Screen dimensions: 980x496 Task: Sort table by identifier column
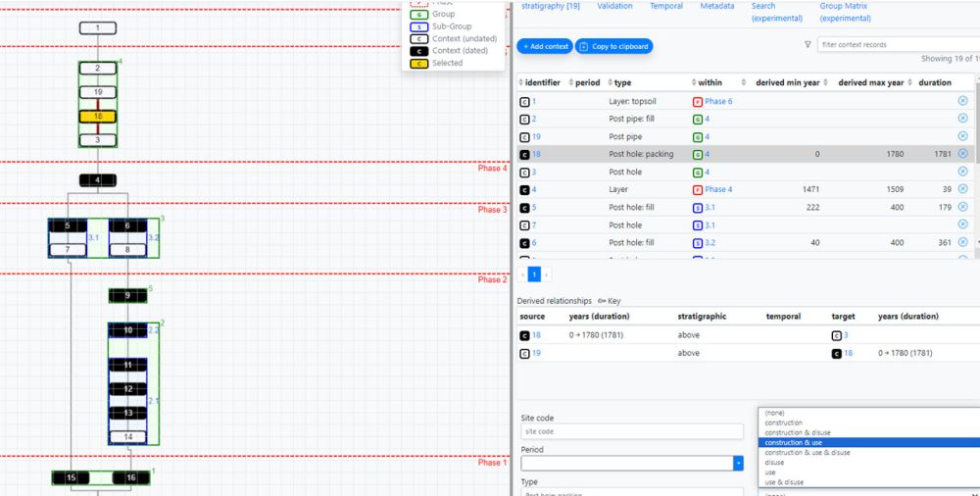tap(541, 82)
